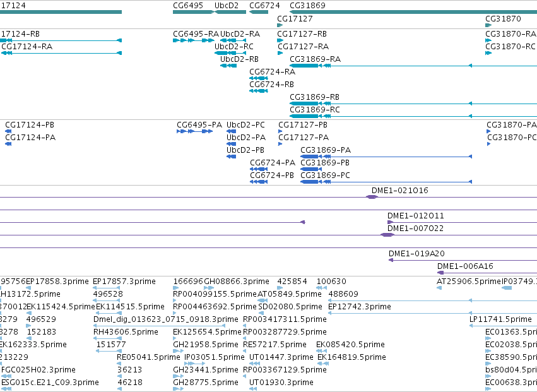
Task: Select transcript CG6724-RA
Action: (x=272, y=72)
